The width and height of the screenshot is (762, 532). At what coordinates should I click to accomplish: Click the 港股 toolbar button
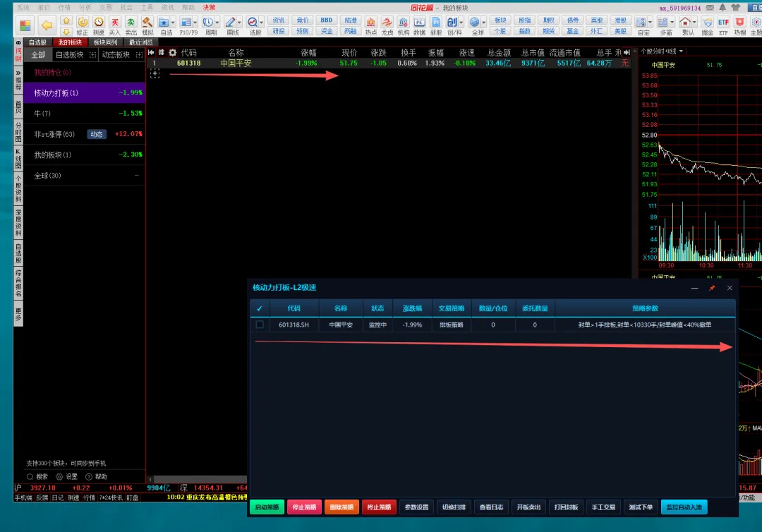click(x=621, y=20)
